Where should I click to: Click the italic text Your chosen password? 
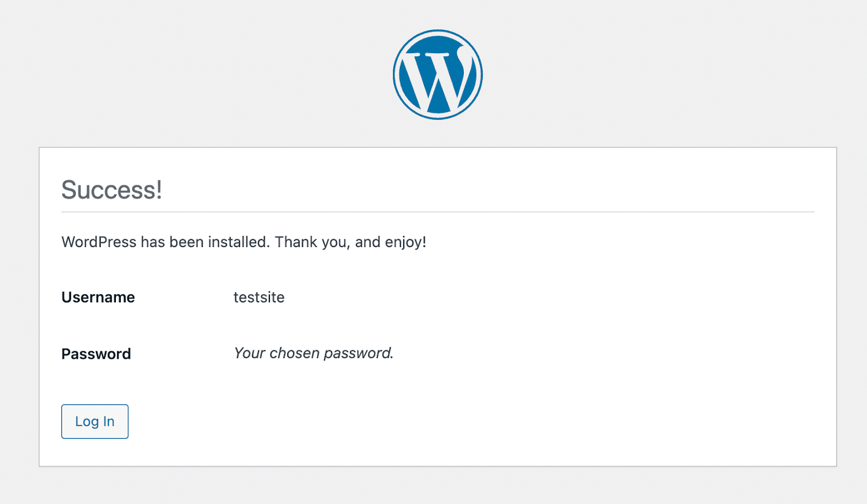[x=313, y=353]
